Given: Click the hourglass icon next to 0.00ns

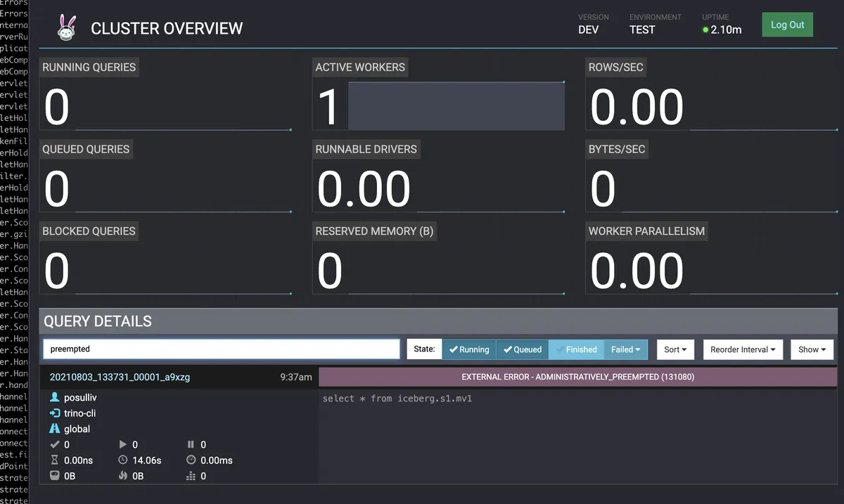Looking at the screenshot, I should [x=55, y=460].
